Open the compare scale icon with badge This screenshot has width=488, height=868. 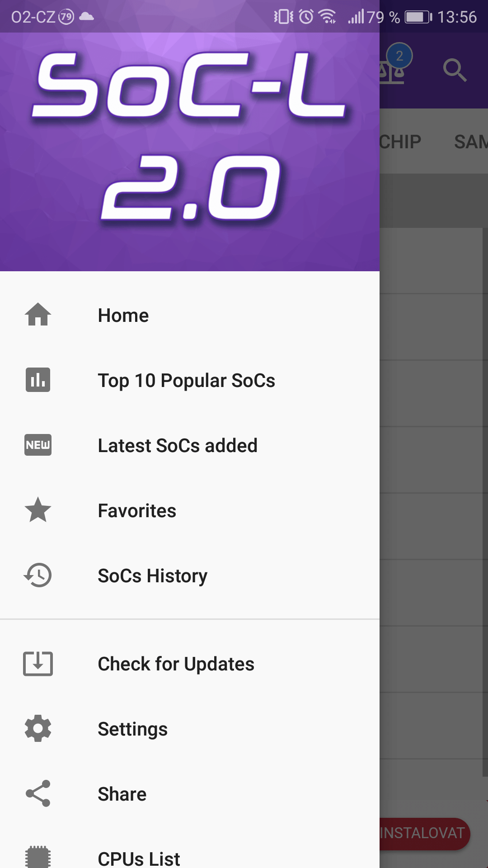(393, 69)
